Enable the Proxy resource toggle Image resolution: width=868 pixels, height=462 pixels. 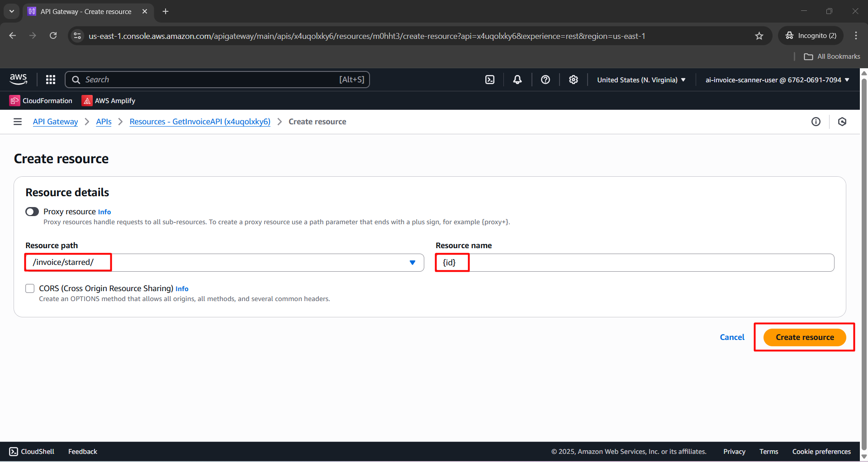[32, 211]
